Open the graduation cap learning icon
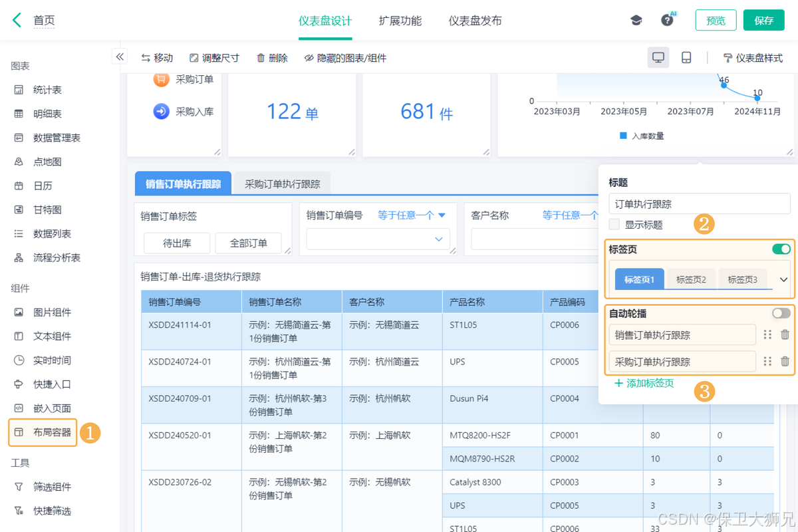The image size is (798, 532). (x=636, y=21)
